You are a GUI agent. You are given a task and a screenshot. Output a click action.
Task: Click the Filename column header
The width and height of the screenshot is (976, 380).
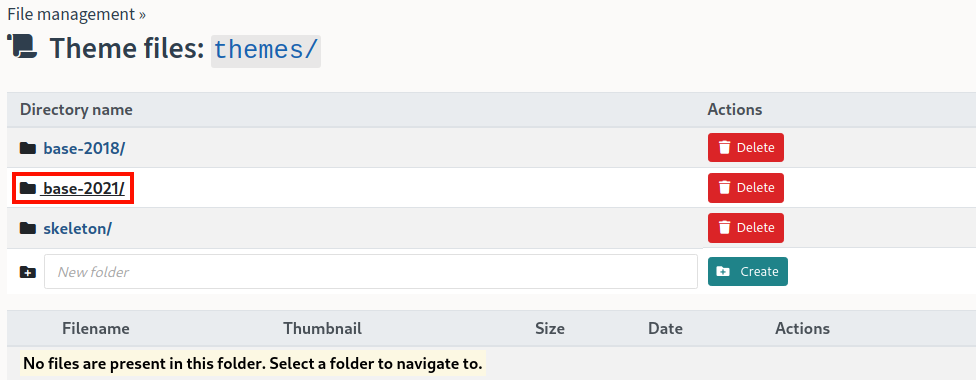click(x=96, y=328)
